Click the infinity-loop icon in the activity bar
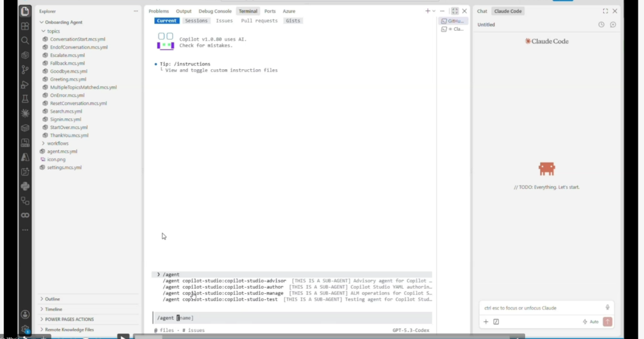This screenshot has width=644, height=339. point(25,215)
